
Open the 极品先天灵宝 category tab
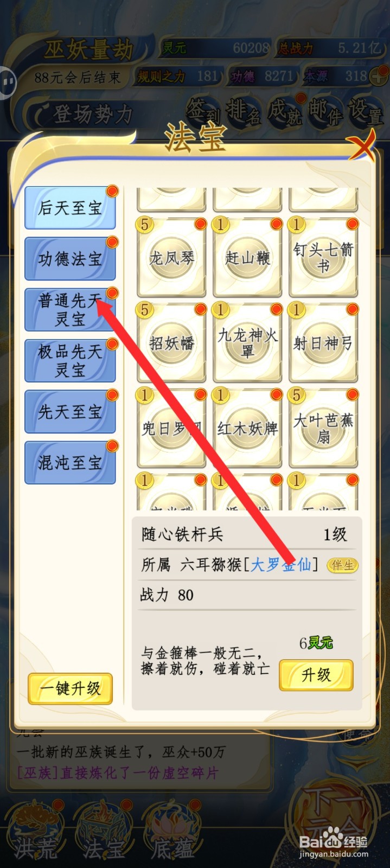(70, 361)
